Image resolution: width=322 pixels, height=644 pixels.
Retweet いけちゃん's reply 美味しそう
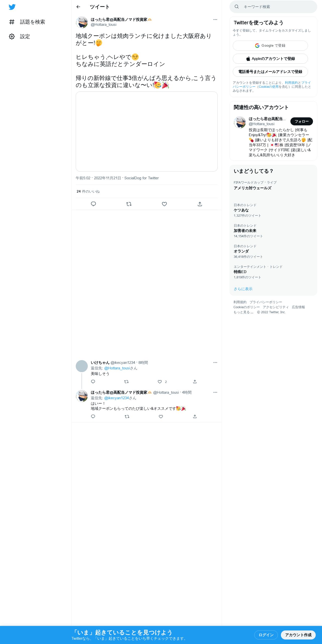click(126, 382)
